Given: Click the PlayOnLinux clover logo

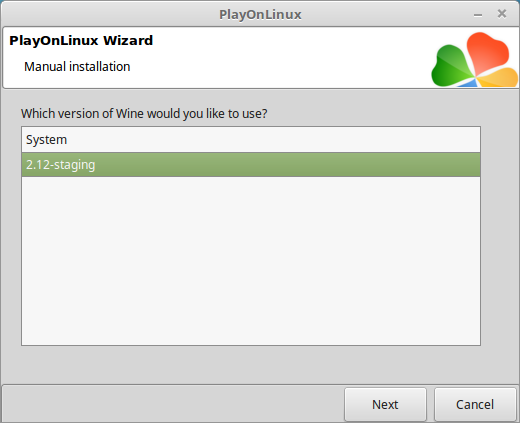Looking at the screenshot, I should point(475,60).
